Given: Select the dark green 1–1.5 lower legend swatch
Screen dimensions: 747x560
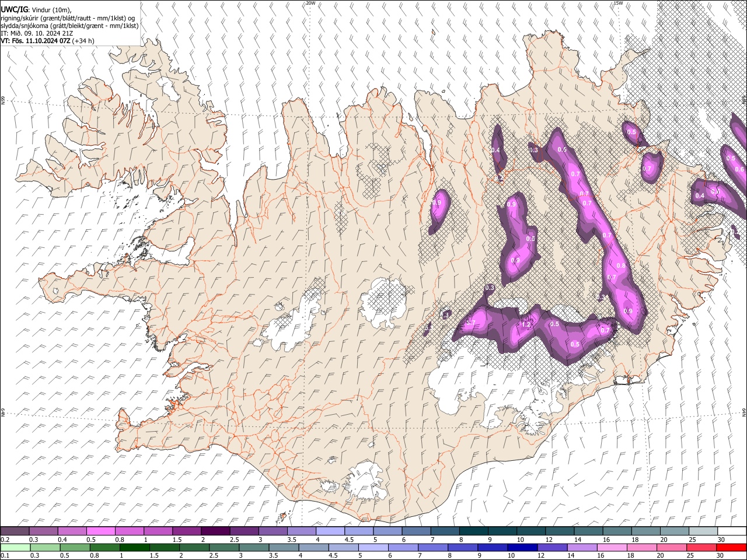Looking at the screenshot, I should click(134, 547).
